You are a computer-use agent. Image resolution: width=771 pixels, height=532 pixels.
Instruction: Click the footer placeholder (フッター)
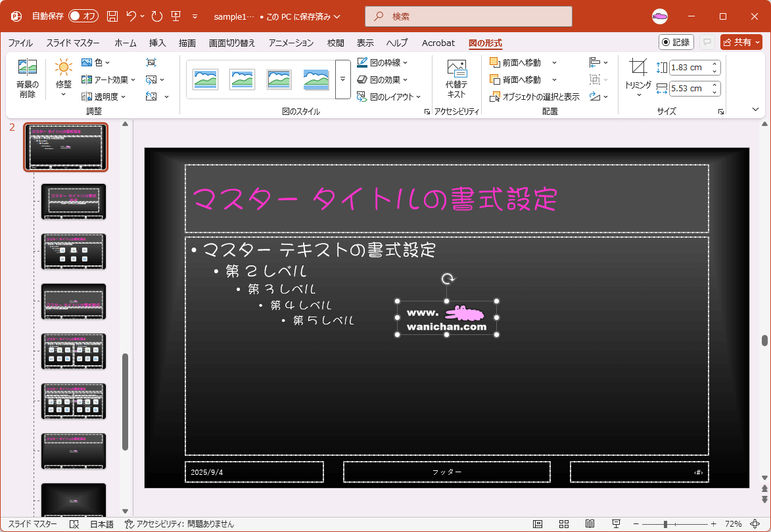coord(446,472)
